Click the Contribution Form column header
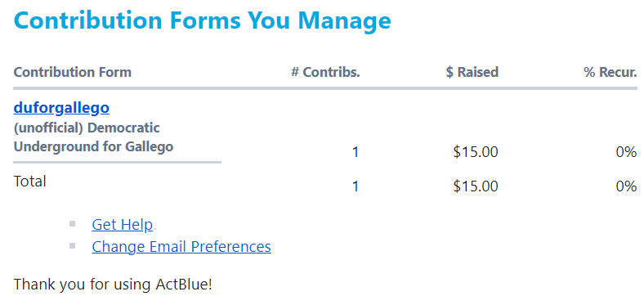Image resolution: width=644 pixels, height=305 pixels. point(72,72)
